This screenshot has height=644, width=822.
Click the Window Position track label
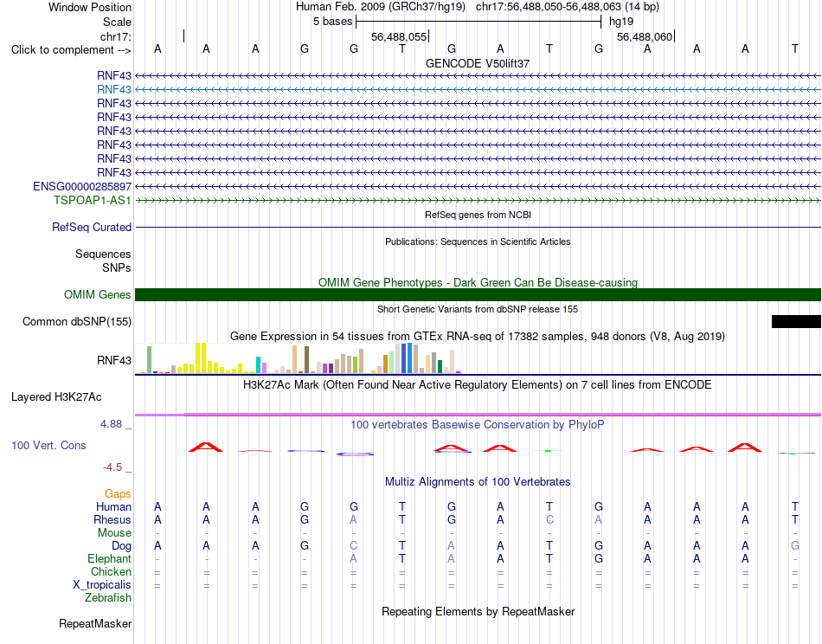pos(90,7)
